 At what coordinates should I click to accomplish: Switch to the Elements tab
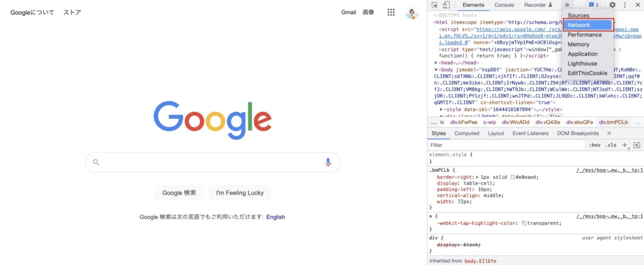(x=473, y=5)
